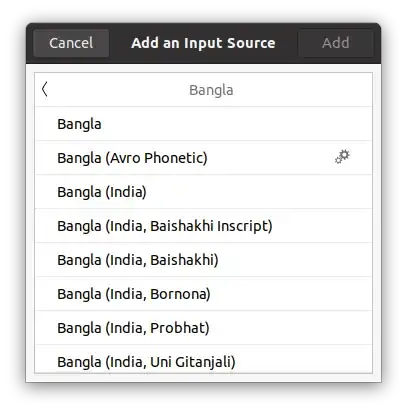The width and height of the screenshot is (407, 411).
Task: Go back using the left chevron arrow
Action: [x=45, y=90]
